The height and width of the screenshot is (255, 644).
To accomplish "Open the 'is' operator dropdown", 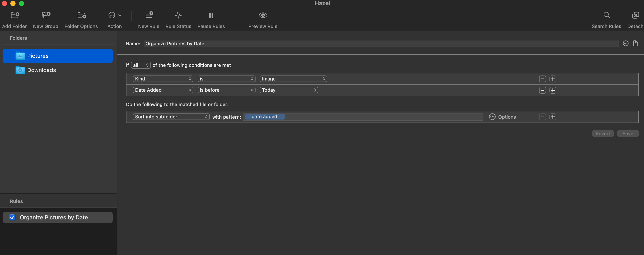I will [x=226, y=79].
